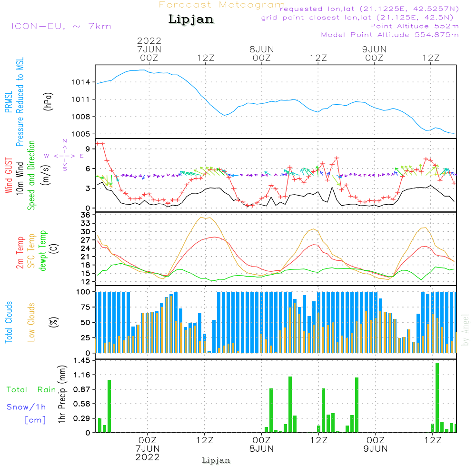Click the 'grid point closest lon,lat' text
The width and height of the screenshot is (476, 476).
(357, 18)
